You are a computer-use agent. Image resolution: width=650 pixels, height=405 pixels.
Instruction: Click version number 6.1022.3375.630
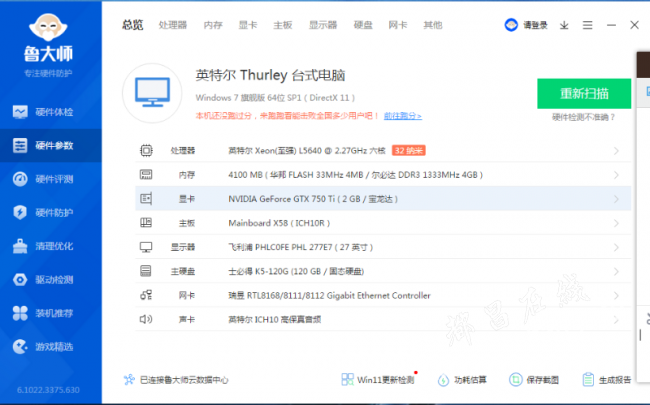click(x=48, y=390)
